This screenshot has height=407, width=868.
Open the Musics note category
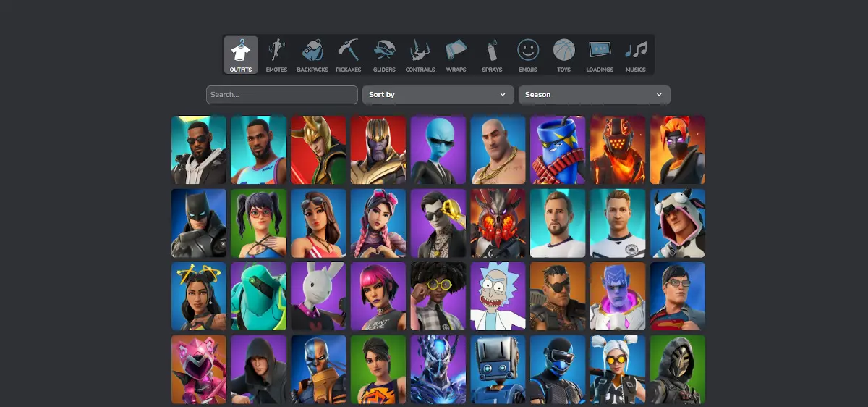635,55
